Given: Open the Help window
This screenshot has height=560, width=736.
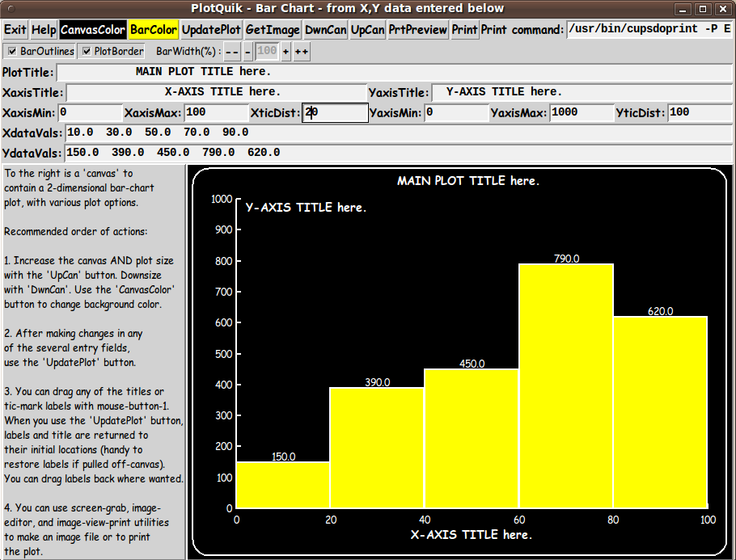Looking at the screenshot, I should click(44, 30).
